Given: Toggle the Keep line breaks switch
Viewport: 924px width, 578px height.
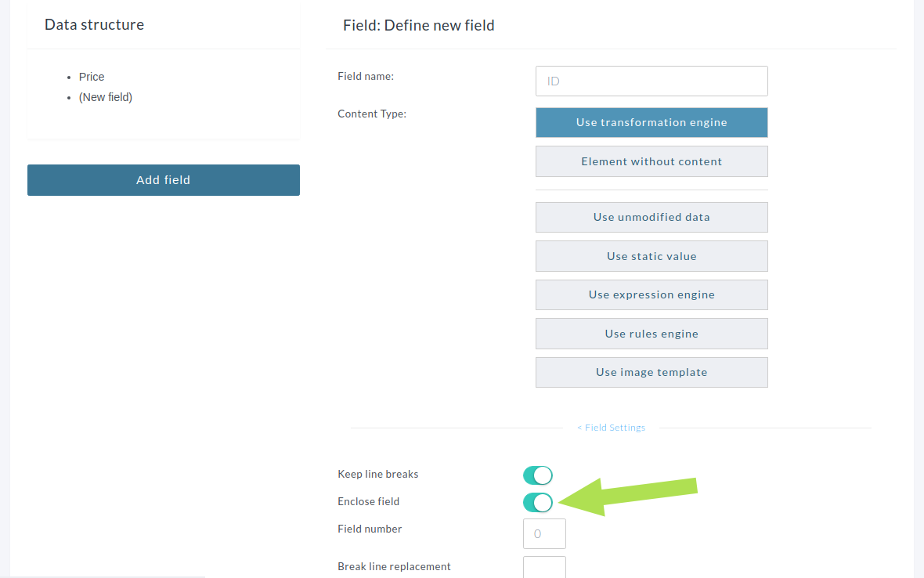Looking at the screenshot, I should tap(537, 475).
